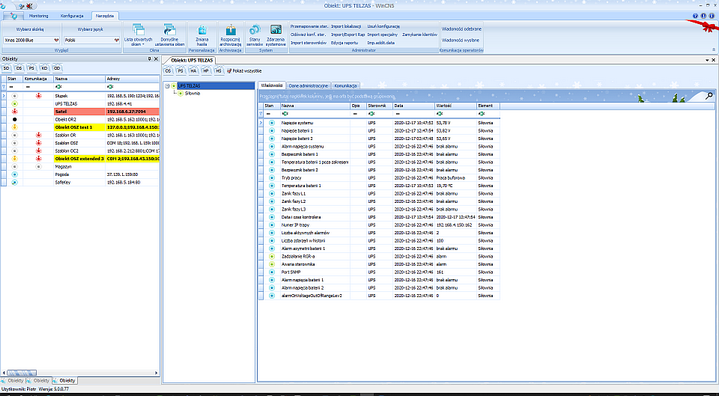
Task: Start archiving with Rozpocznij archiwizację
Action: [x=230, y=35]
